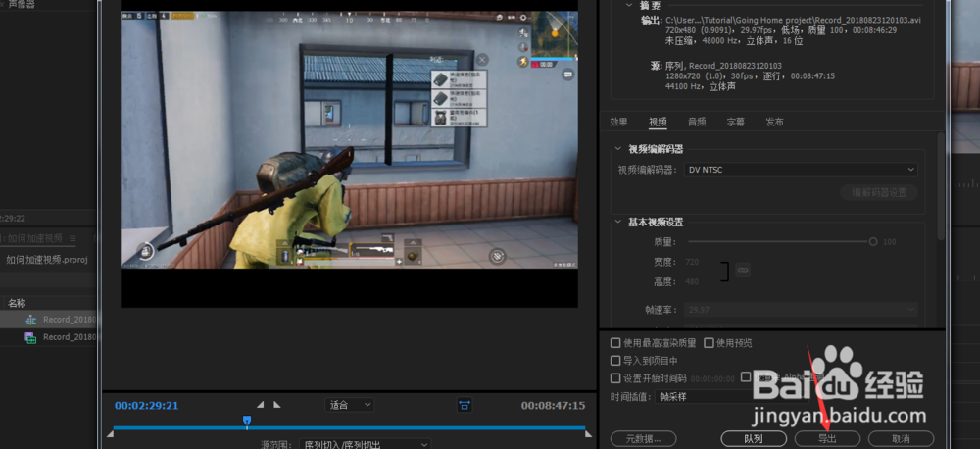Viewport: 980px width, 449px height.
Task: Tick the Alpha channel render checkbox
Action: pos(746,376)
